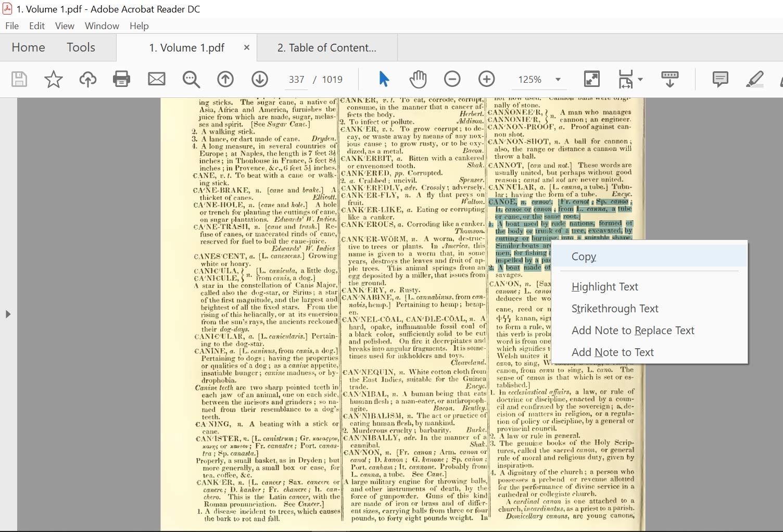Open the zoom percentage dropdown
This screenshot has width=783, height=532.
click(558, 79)
